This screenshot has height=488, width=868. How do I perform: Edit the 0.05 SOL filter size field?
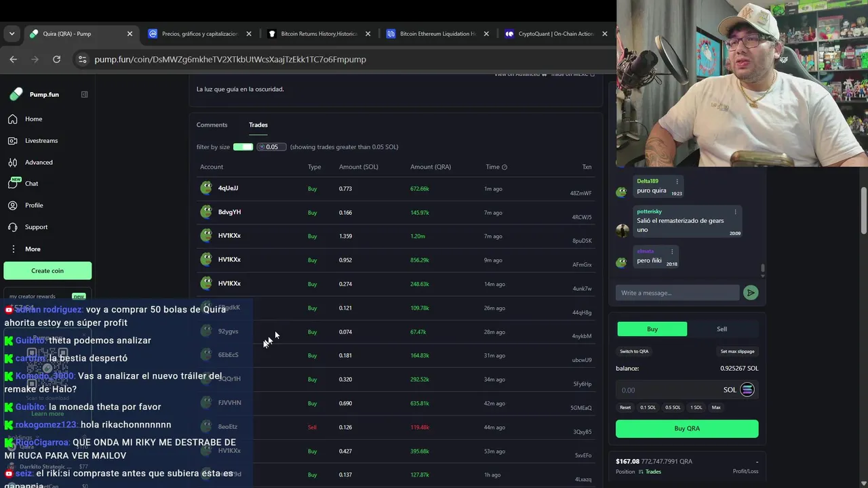pos(271,147)
